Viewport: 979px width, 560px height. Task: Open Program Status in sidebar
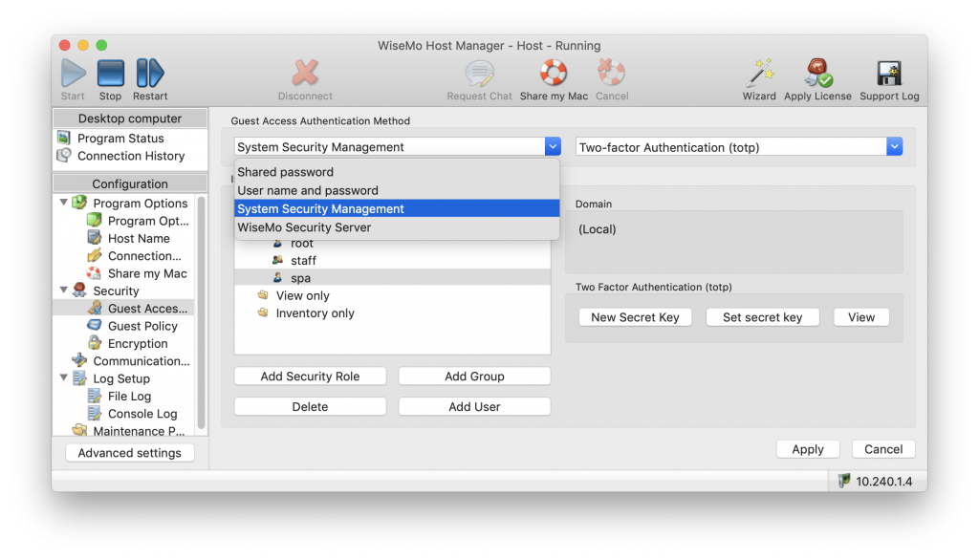pyautogui.click(x=120, y=139)
